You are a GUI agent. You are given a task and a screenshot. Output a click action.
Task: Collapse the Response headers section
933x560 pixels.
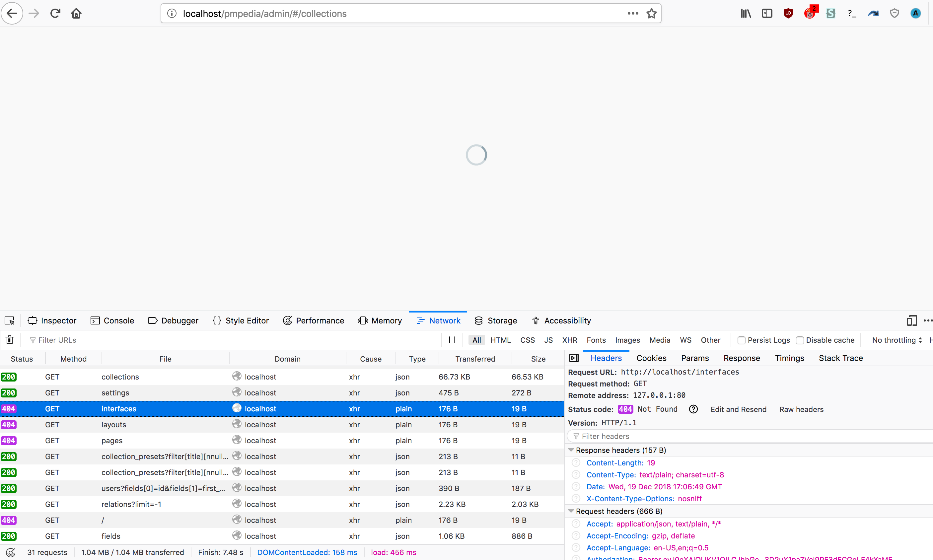tap(571, 450)
